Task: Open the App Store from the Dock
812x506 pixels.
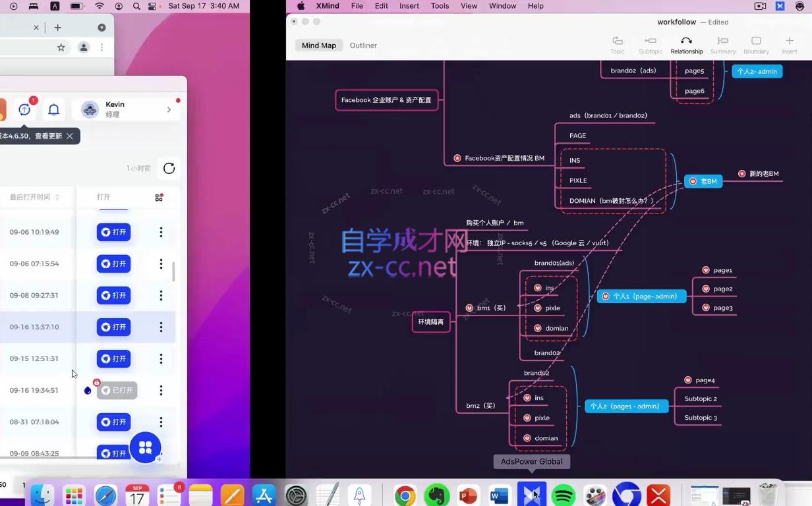Action: pyautogui.click(x=264, y=495)
